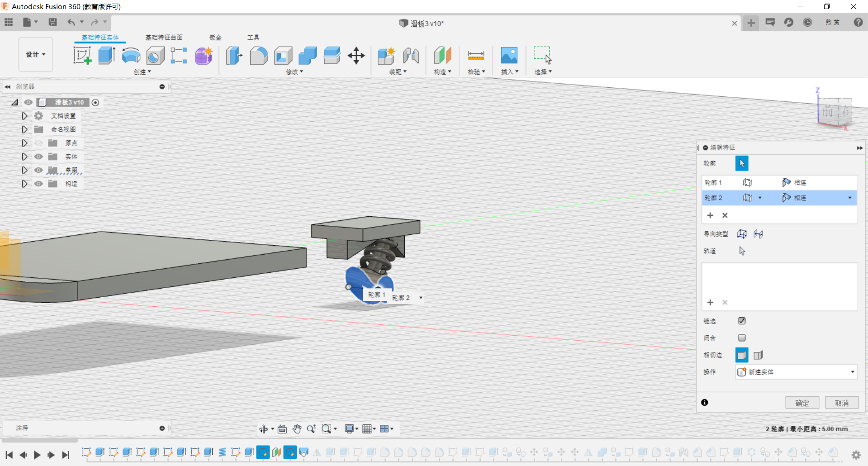Image resolution: width=868 pixels, height=466 pixels.
Task: Add a profile with the plus button
Action: (710, 215)
